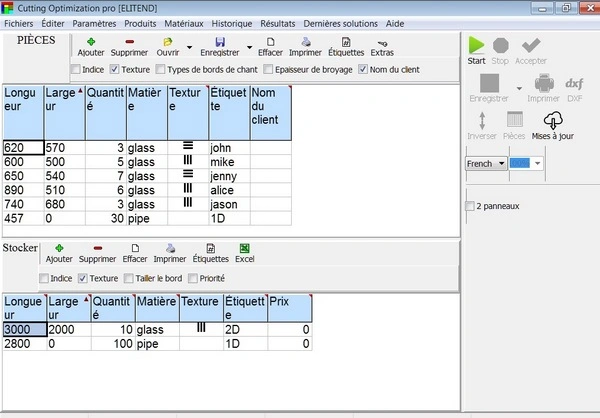Viewport: 600px width, 418px height.
Task: Click the green Start optimization button
Action: point(477,47)
